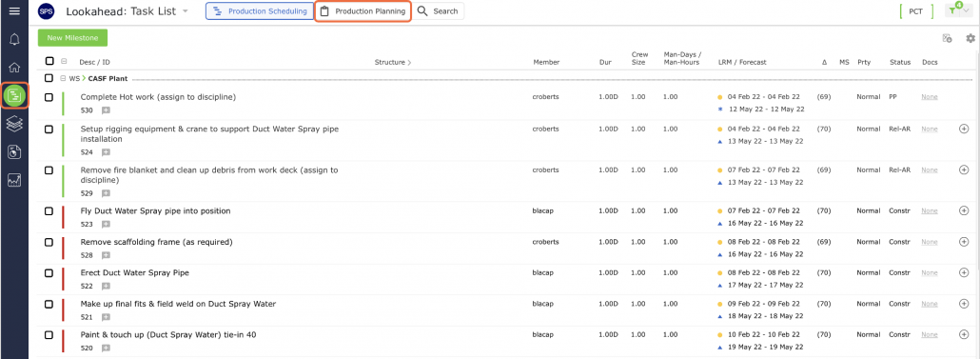980x359 pixels.
Task: Open comment icon for task 520
Action: pos(106,349)
